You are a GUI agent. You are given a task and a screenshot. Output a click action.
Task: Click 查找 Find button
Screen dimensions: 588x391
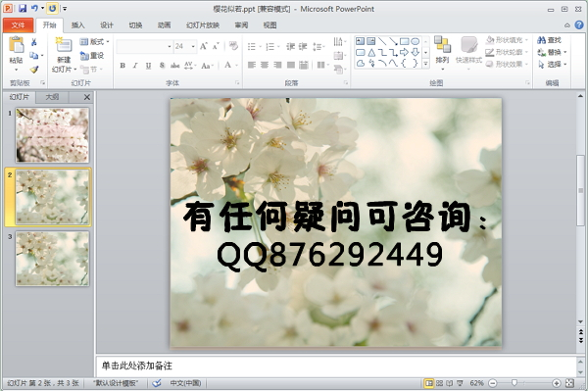[550, 40]
